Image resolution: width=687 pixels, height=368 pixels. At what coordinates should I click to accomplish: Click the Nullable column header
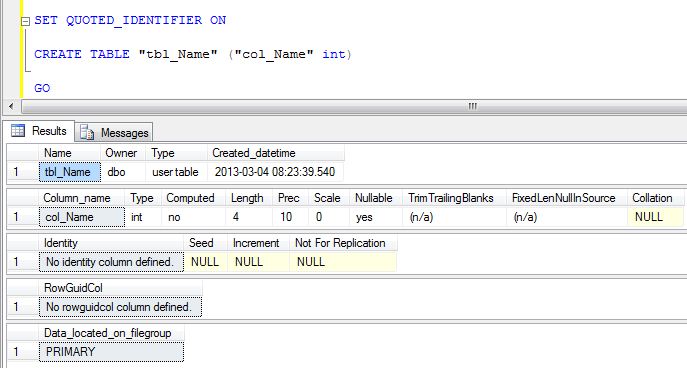point(376,198)
